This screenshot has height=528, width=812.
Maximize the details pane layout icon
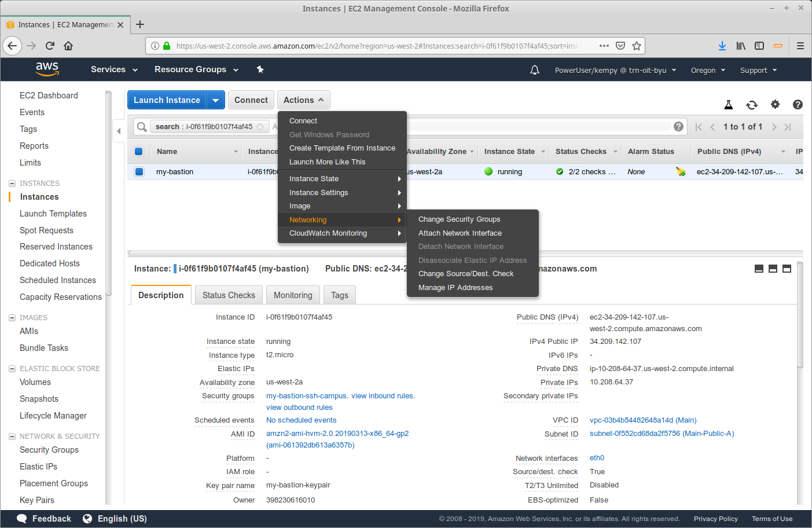point(787,269)
